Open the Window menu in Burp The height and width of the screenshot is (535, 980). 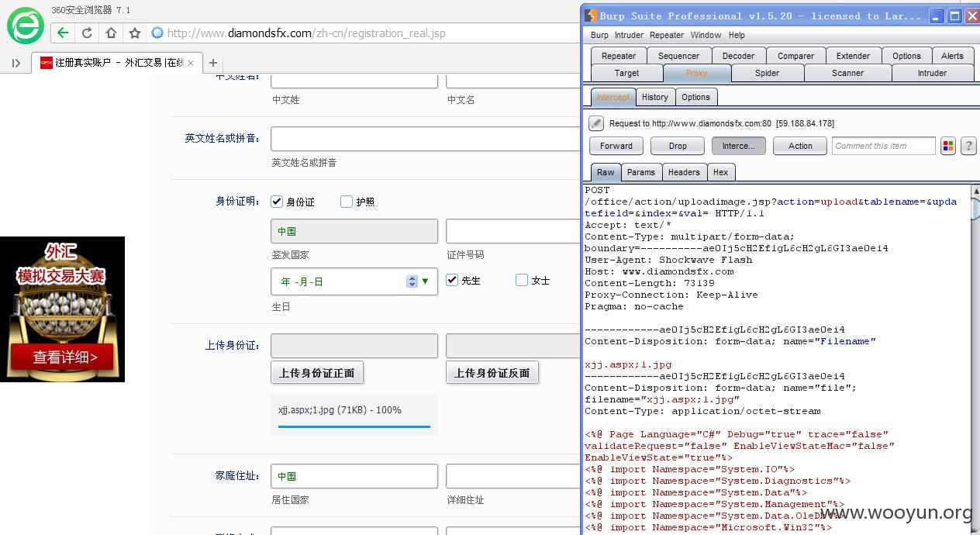click(x=706, y=35)
